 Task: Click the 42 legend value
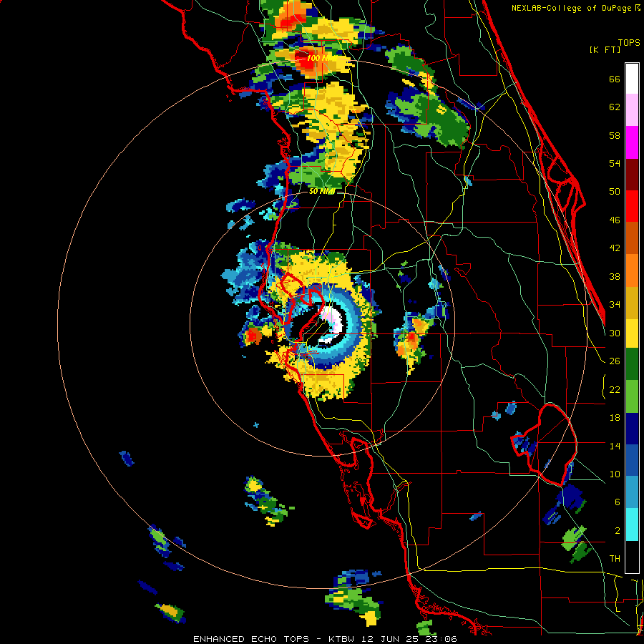click(x=615, y=248)
